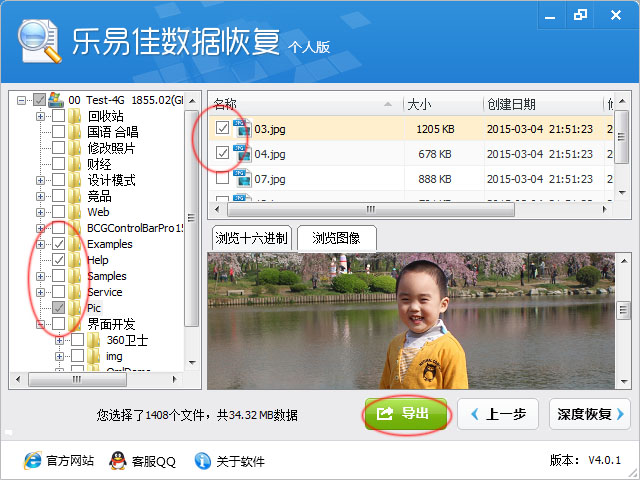Sort by 大小 column header
Viewport: 640px width, 480px height.
(444, 104)
